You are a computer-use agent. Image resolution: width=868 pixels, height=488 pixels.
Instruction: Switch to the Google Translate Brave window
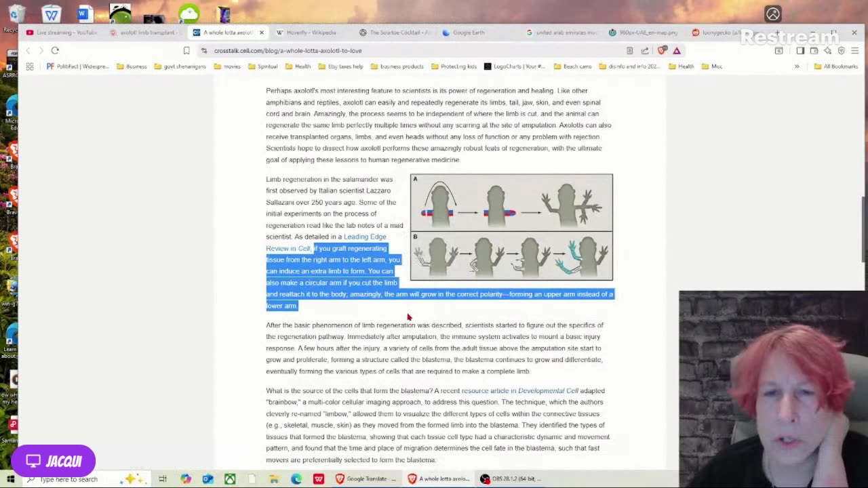365,479
